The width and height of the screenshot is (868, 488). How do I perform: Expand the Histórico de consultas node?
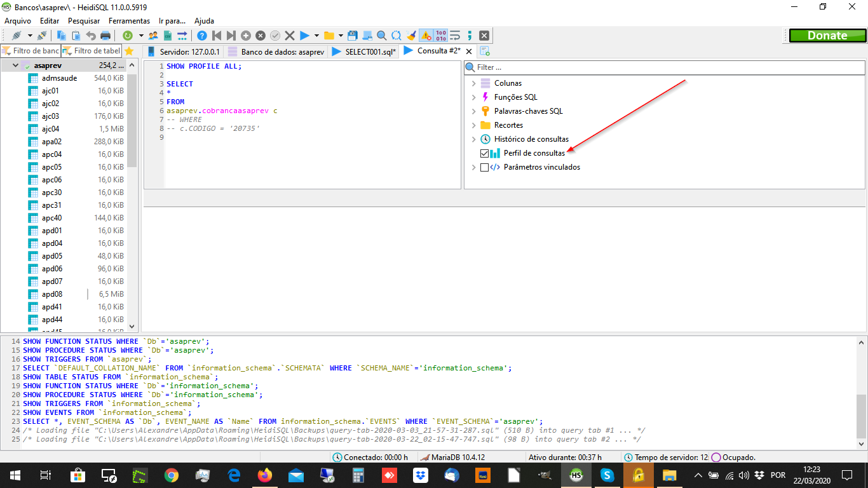point(473,139)
